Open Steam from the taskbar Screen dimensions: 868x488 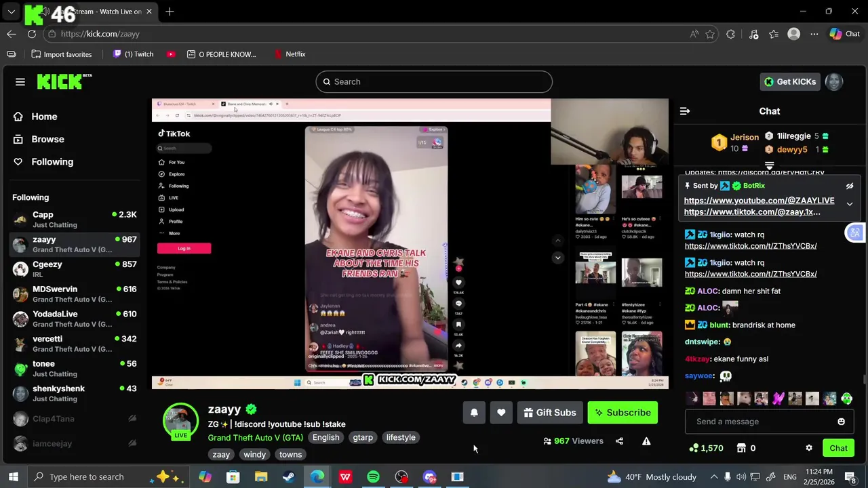(288, 476)
